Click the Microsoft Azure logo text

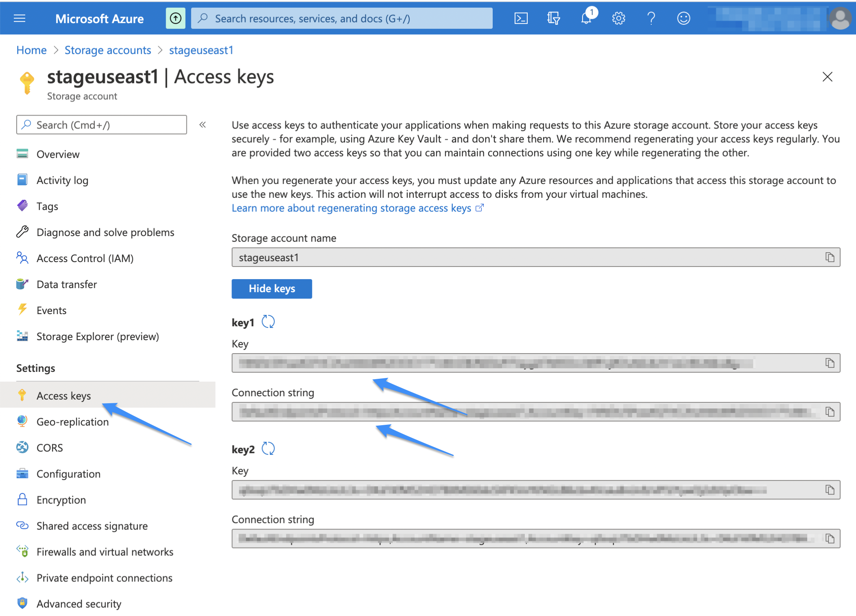pos(99,19)
